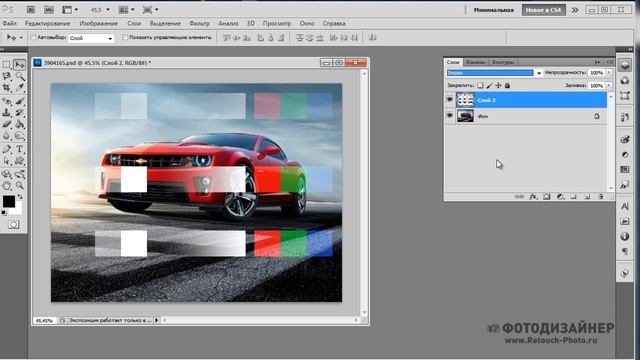
Task: Select the Paint Bucket tool
Action: pyautogui.click(x=19, y=124)
